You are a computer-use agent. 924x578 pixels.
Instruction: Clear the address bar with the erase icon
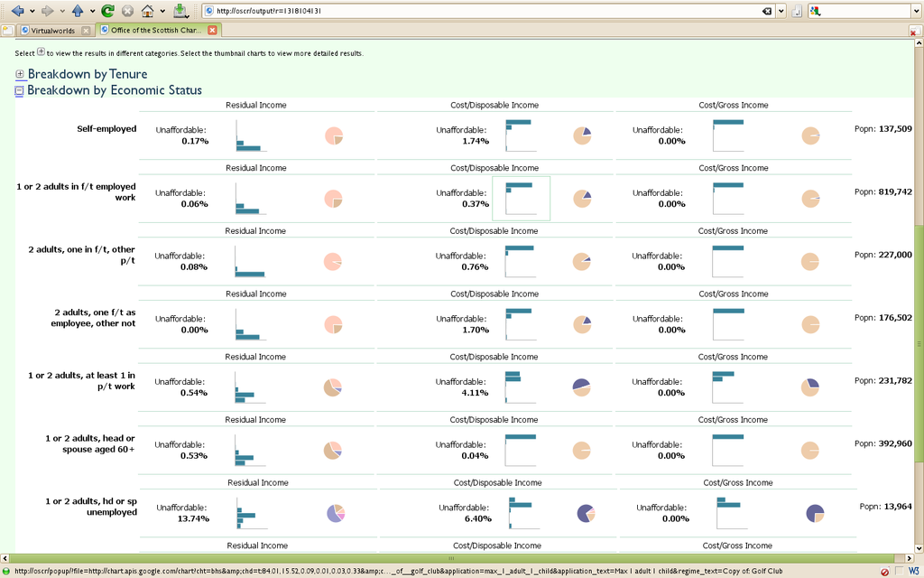click(x=766, y=11)
